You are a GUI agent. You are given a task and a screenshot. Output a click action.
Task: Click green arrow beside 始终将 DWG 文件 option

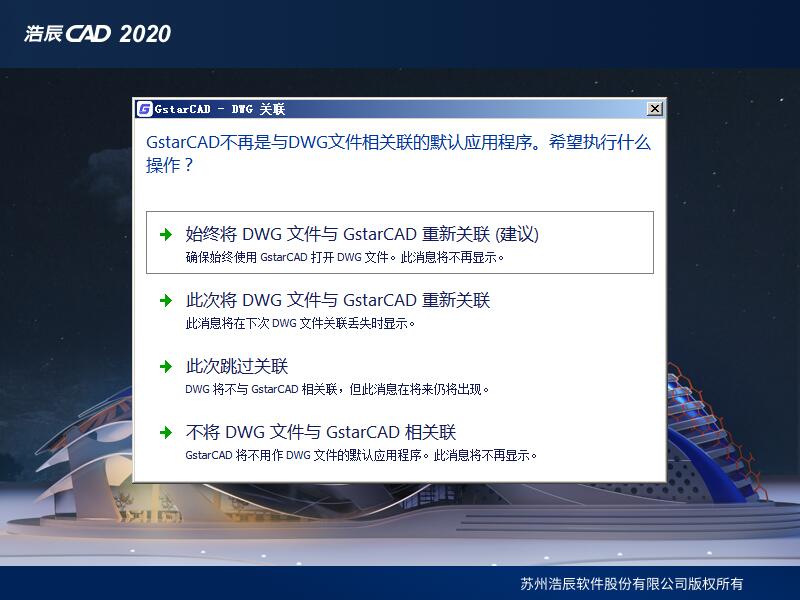166,235
